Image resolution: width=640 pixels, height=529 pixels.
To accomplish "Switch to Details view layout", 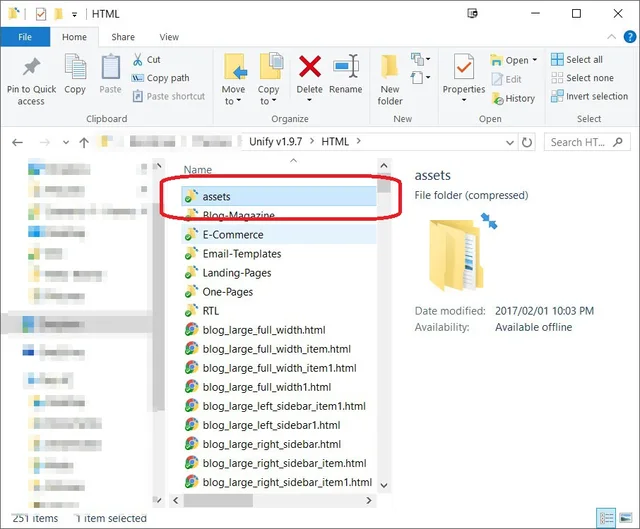I will coord(606,518).
